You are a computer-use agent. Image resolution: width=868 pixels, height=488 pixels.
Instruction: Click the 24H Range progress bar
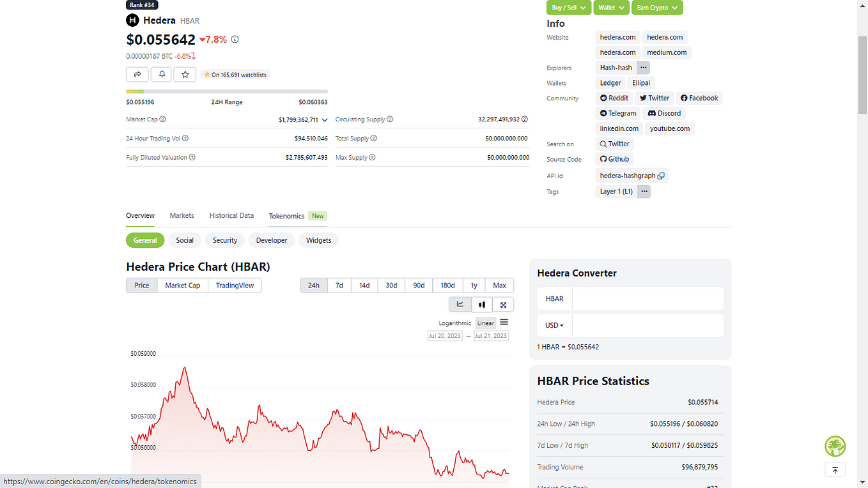pos(227,91)
